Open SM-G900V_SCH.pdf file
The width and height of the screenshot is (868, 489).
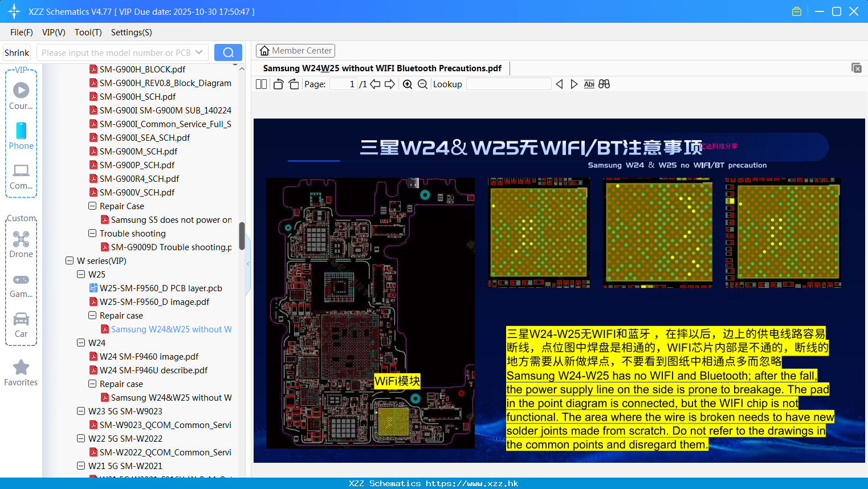pyautogui.click(x=132, y=193)
